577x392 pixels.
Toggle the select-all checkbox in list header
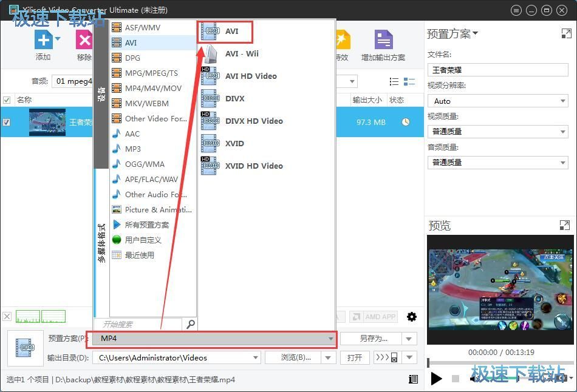[x=7, y=100]
